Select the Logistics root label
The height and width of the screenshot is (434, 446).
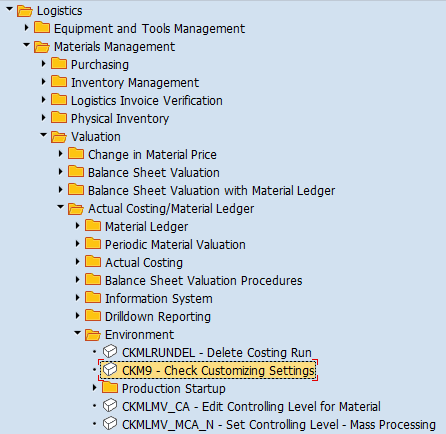click(60, 11)
